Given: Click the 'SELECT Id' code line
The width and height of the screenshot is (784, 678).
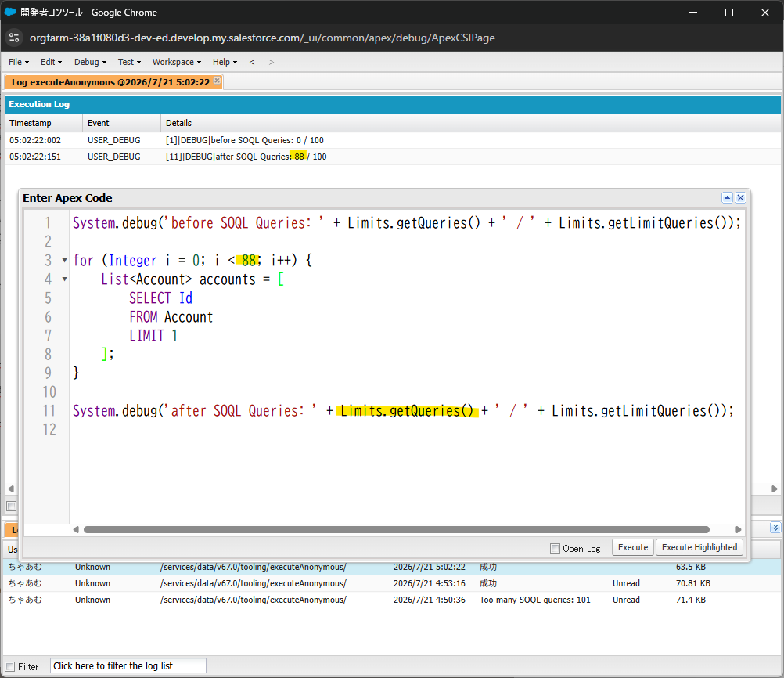Looking at the screenshot, I should tap(160, 298).
